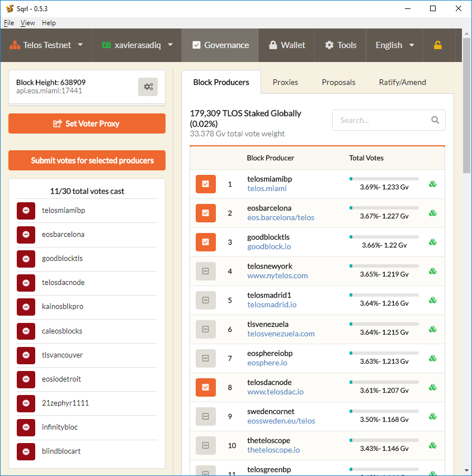
Task: Visit the goodblock.io link
Action: (269, 246)
